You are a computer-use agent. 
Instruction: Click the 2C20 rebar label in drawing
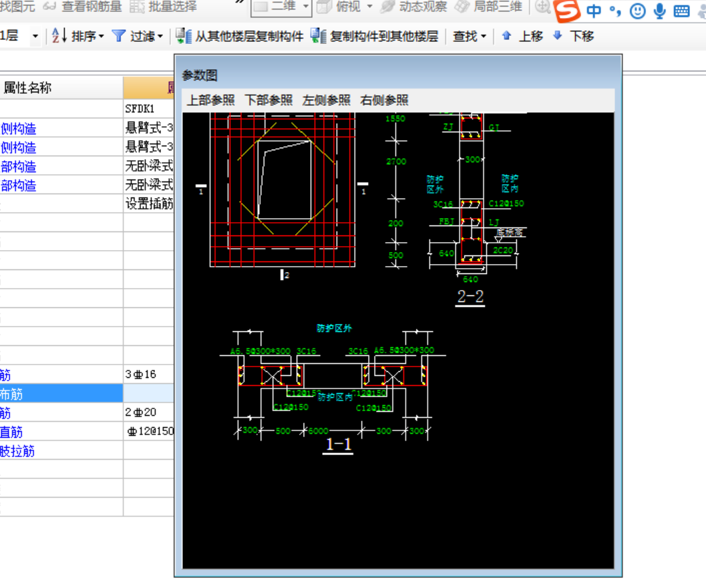[503, 250]
